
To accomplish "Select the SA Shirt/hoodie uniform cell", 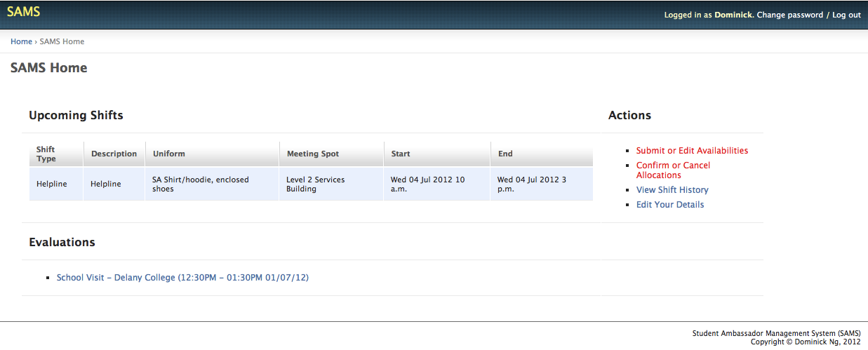I will 200,184.
